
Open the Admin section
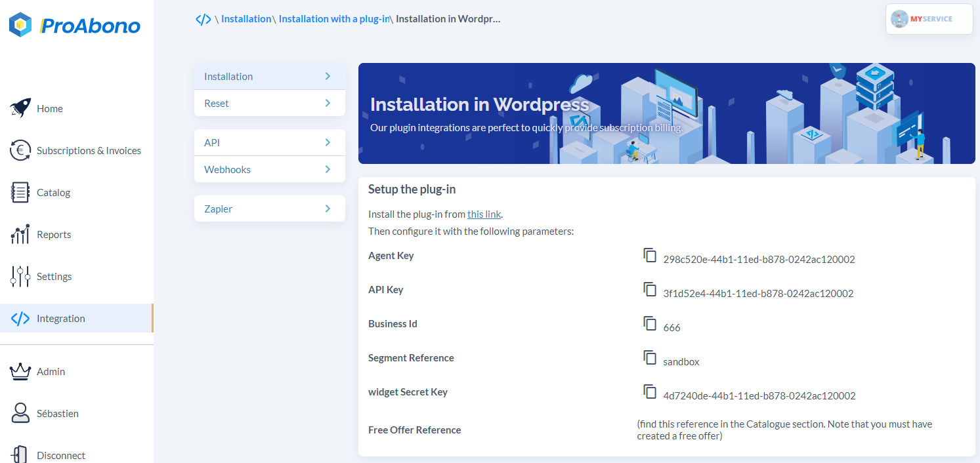point(77,371)
